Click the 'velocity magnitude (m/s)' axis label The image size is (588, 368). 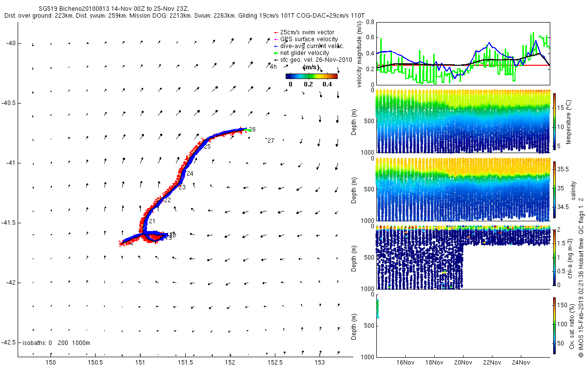(360, 53)
